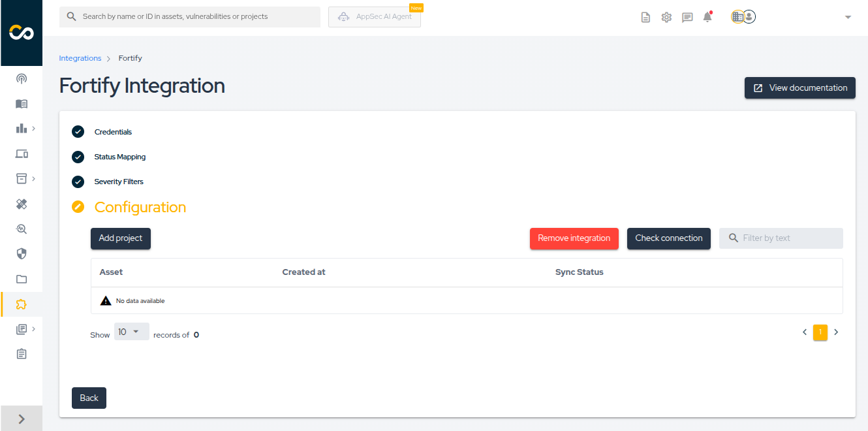The image size is (868, 431).
Task: Click the folder icon in sidebar
Action: coord(22,279)
